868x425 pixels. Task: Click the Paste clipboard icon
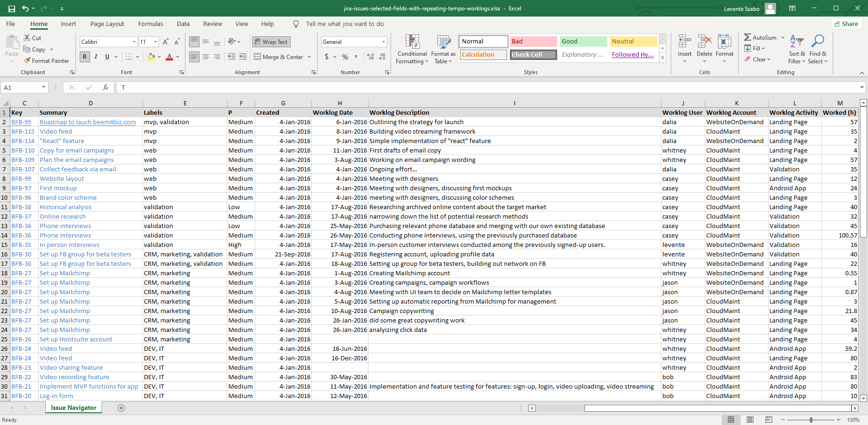[x=12, y=42]
